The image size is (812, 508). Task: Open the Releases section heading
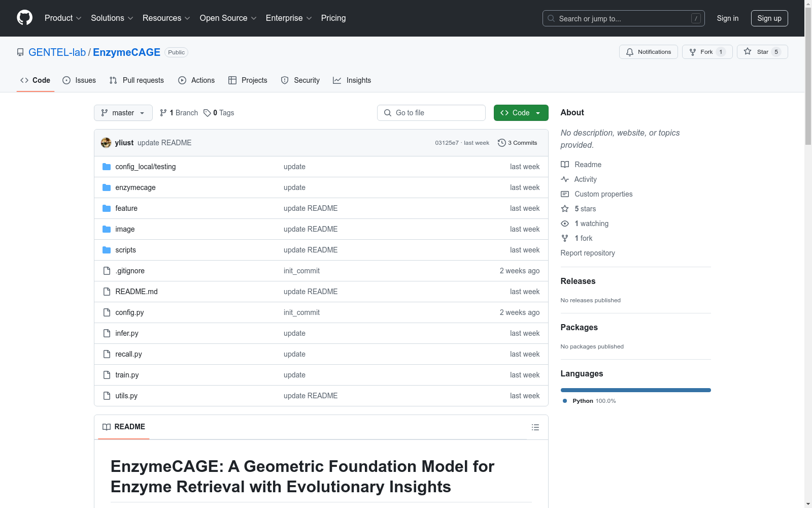coord(578,281)
